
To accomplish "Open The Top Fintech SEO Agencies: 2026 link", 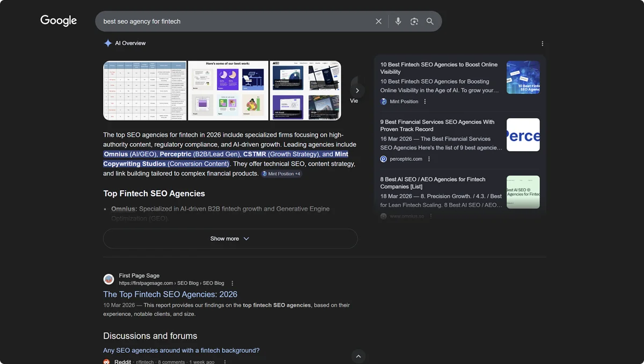I will pos(170,294).
